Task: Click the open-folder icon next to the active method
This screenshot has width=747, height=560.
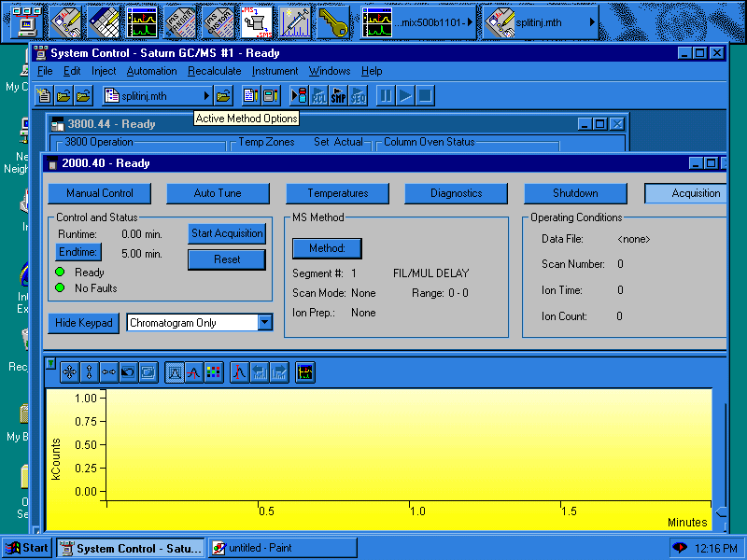Action: 223,96
